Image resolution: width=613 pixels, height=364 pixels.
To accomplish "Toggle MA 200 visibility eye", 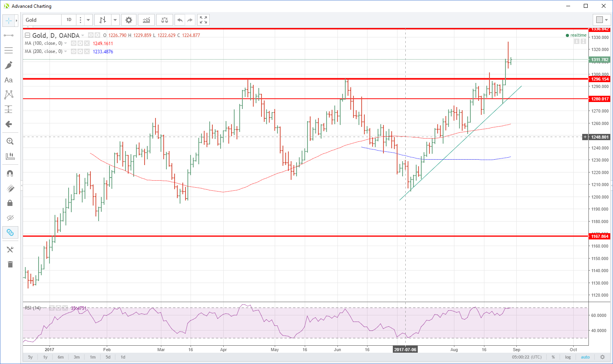I will pos(74,51).
